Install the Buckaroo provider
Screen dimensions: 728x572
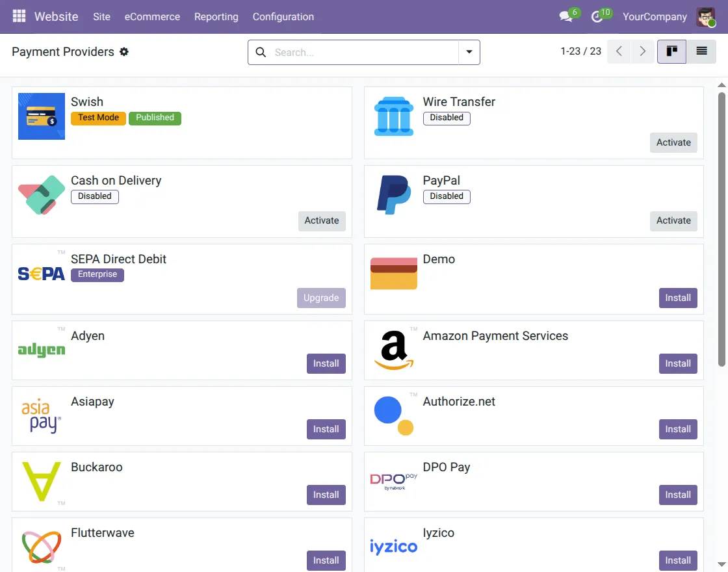(x=326, y=495)
